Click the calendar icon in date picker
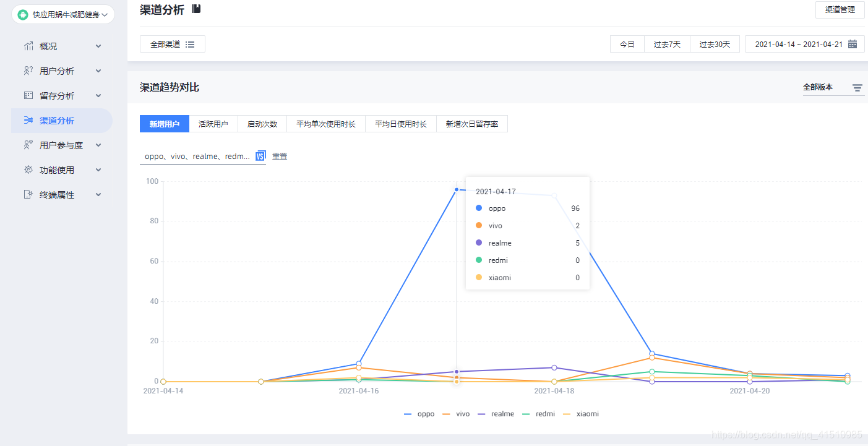Image resolution: width=868 pixels, height=446 pixels. coord(853,44)
